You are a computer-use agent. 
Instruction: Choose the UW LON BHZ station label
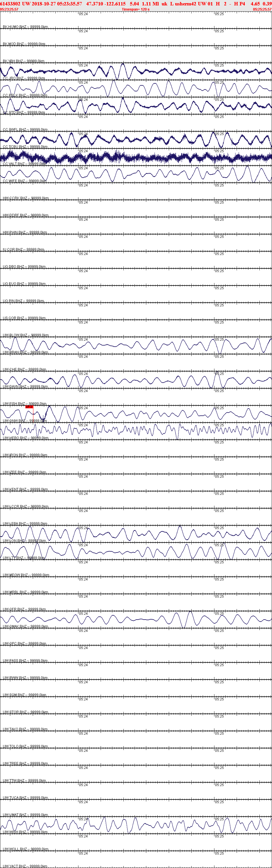(24, 541)
